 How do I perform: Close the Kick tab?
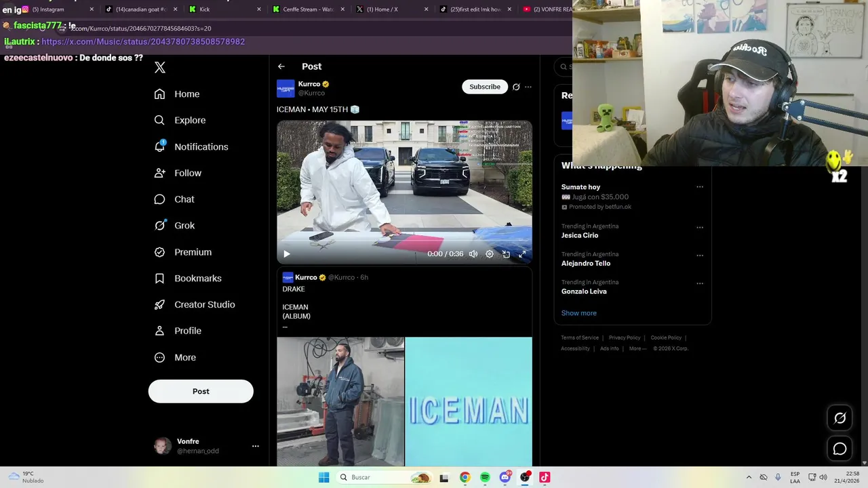tap(259, 9)
